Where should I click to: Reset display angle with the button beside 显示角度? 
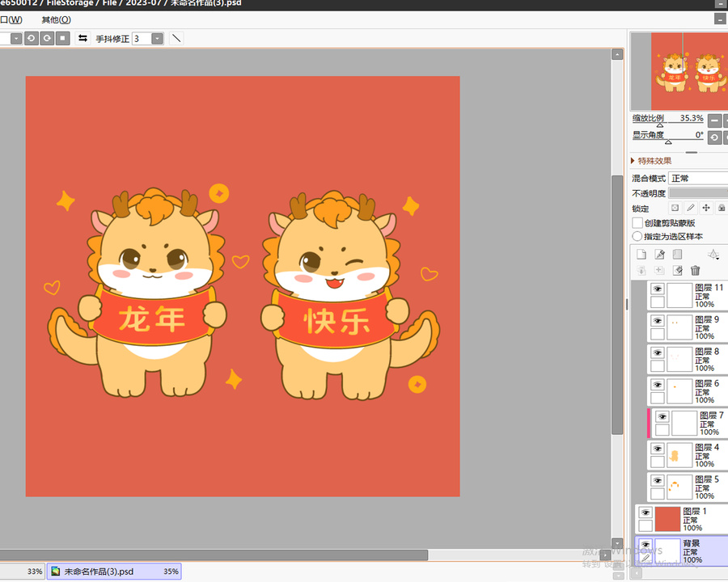pos(714,137)
